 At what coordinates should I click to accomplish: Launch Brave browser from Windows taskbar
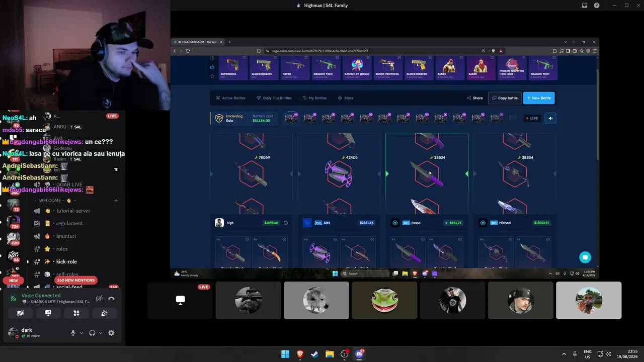coord(300,354)
